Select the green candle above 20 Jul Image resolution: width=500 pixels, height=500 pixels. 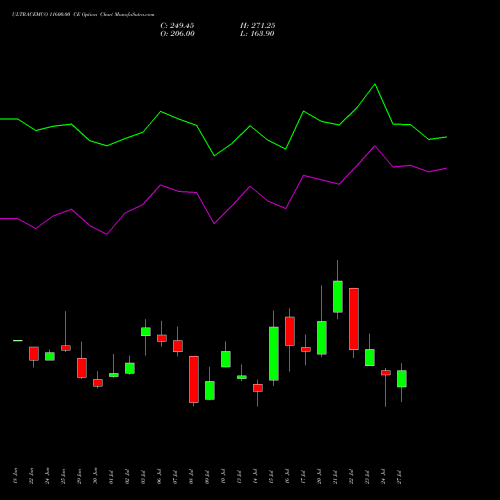tap(322, 338)
